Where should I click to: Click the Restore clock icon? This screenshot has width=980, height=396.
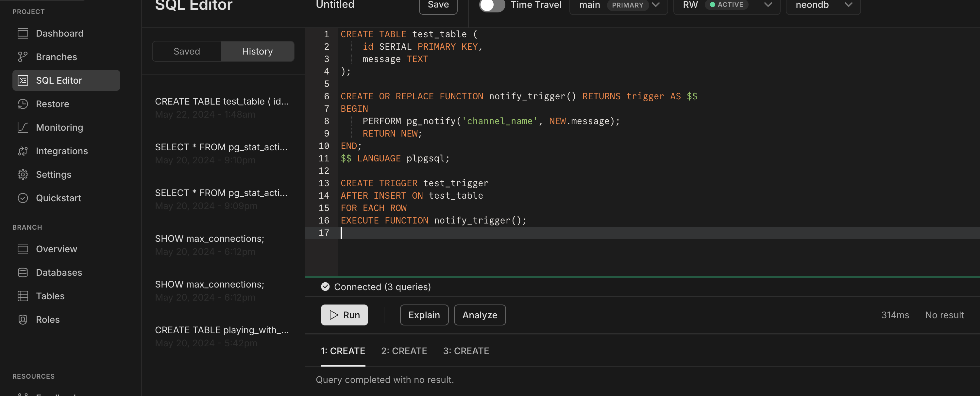23,104
